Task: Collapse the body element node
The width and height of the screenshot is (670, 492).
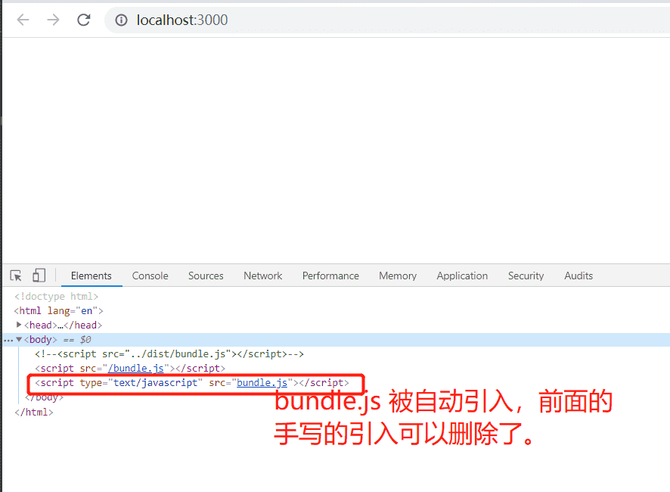Action: (x=19, y=339)
